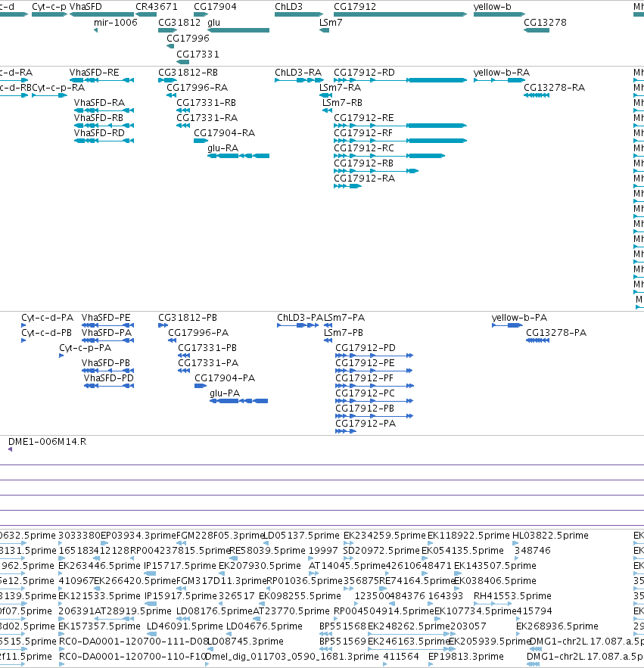This screenshot has width=644, height=668.
Task: Click the Cyt-c-p-RA transcript label
Action: click(58, 88)
